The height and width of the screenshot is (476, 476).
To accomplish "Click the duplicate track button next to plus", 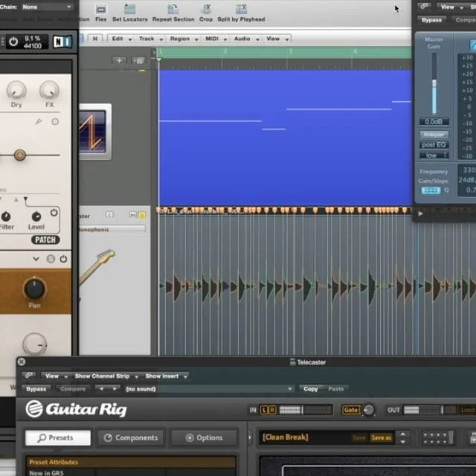I will (138, 61).
